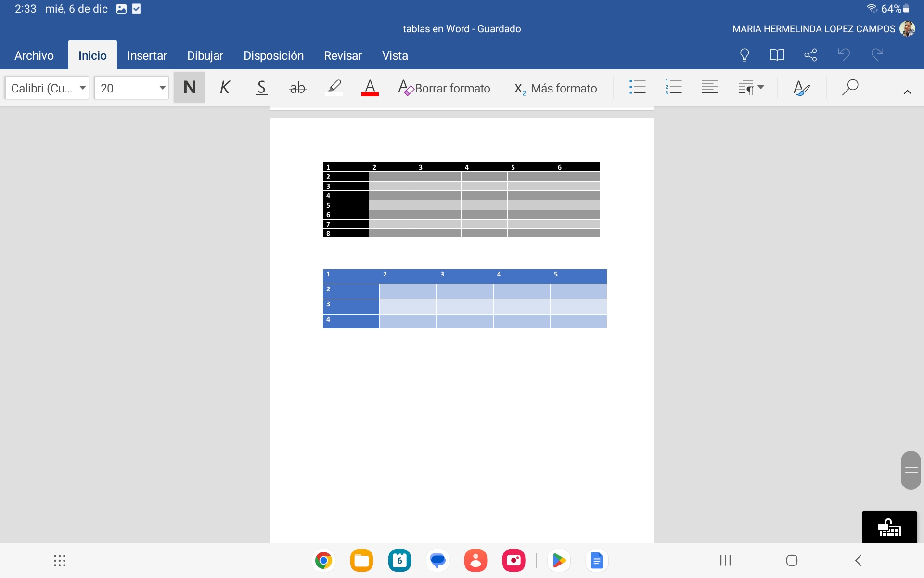Toggle underline S formatting
This screenshot has height=578, width=924.
[x=261, y=88]
